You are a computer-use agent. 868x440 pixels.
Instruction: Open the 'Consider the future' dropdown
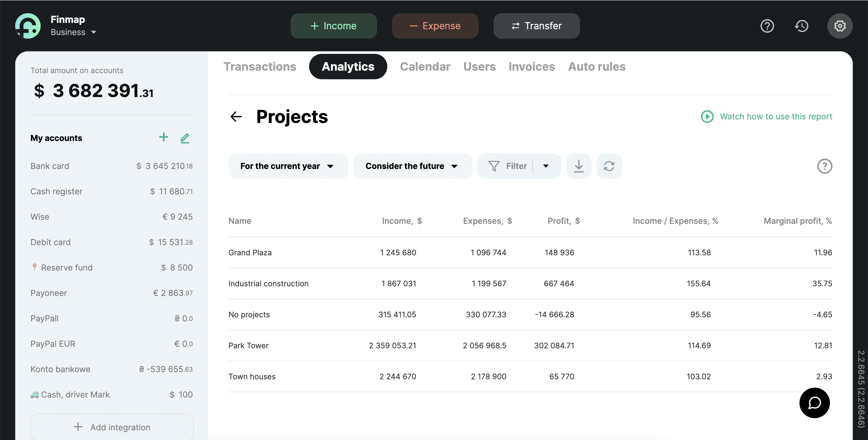(x=412, y=166)
